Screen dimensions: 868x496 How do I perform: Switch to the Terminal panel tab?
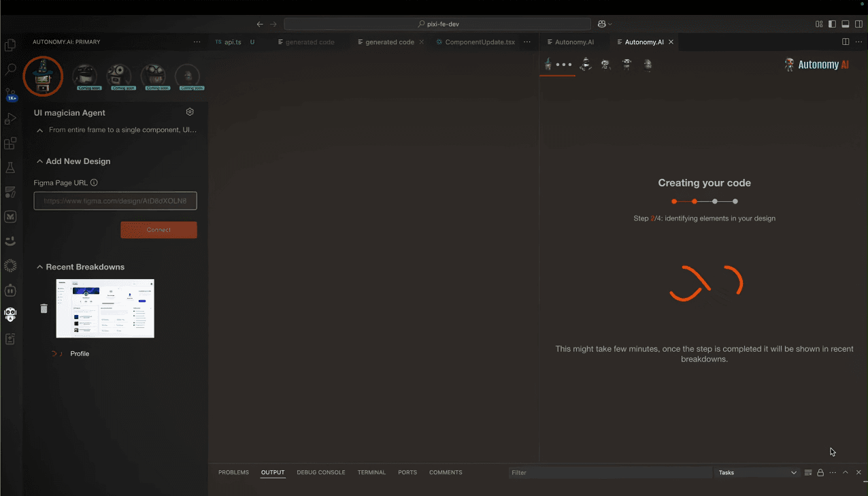click(371, 472)
